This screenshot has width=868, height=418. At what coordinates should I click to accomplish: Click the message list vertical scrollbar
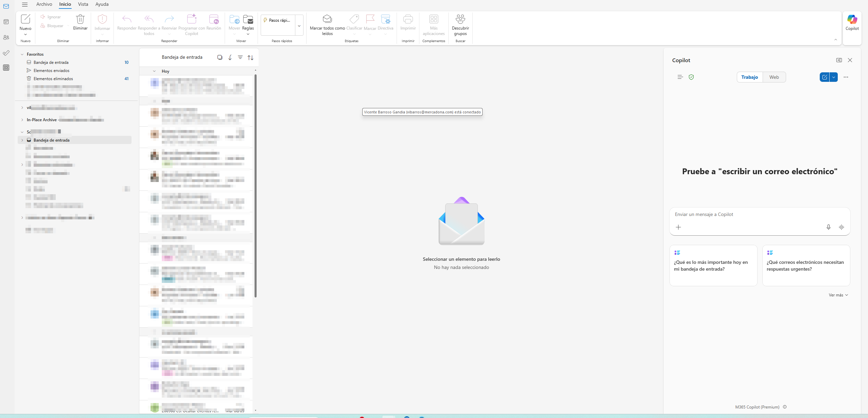[x=256, y=186]
